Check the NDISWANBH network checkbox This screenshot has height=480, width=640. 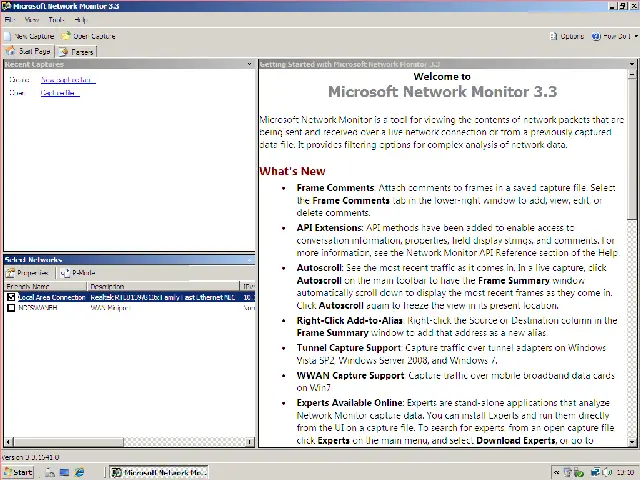coord(11,308)
